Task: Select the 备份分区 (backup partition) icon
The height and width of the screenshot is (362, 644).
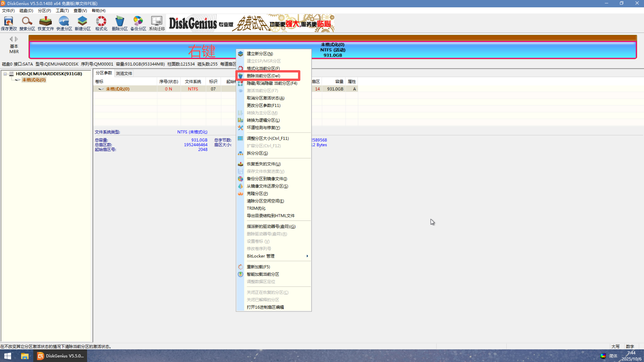Action: (138, 23)
